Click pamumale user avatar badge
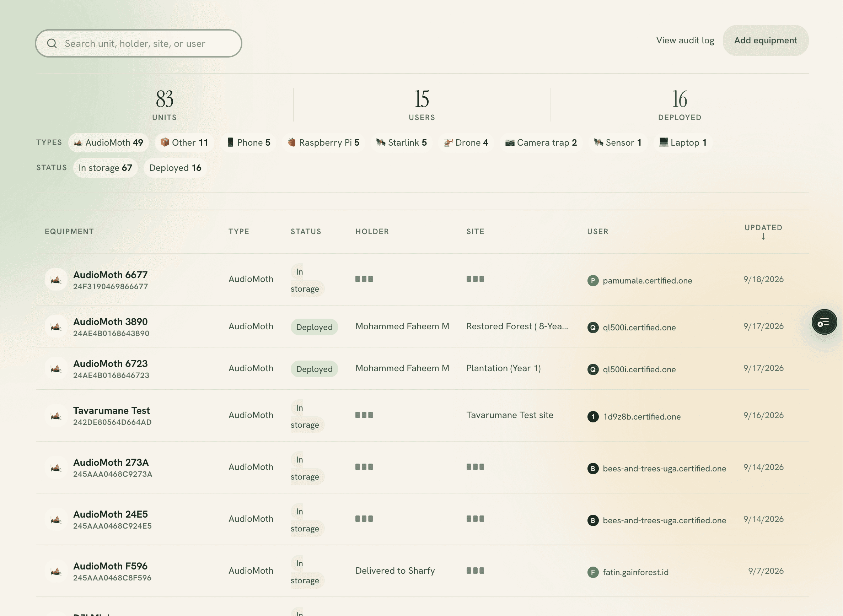This screenshot has height=616, width=843. tap(593, 280)
